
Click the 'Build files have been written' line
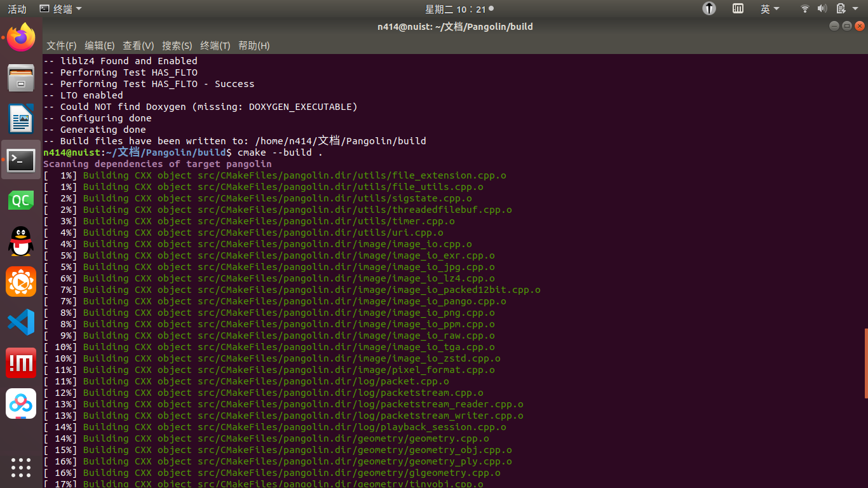pyautogui.click(x=234, y=141)
